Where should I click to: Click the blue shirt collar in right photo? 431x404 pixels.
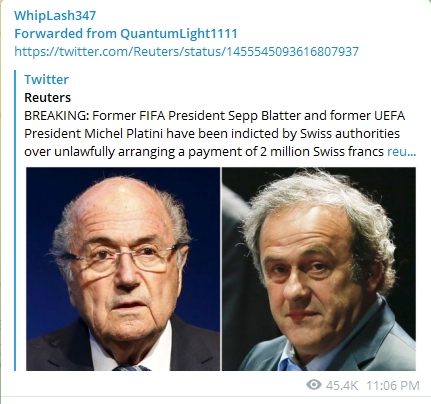point(288,358)
